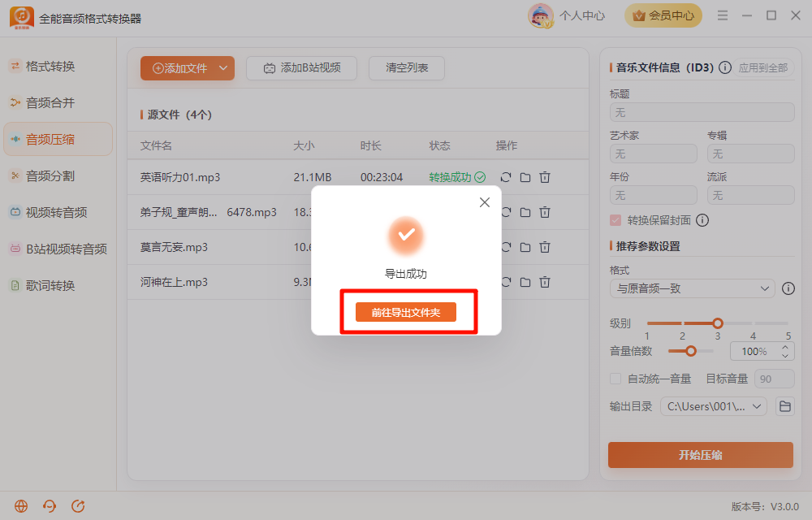Click the 清空列表 button
The image size is (812, 520).
click(x=407, y=68)
